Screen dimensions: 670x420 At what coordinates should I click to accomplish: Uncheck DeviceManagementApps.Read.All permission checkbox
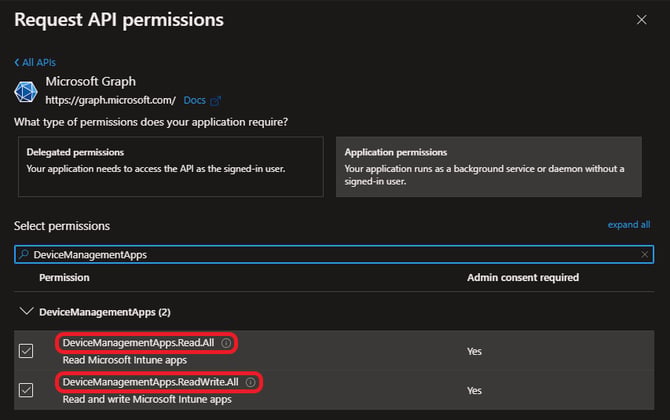point(26,351)
